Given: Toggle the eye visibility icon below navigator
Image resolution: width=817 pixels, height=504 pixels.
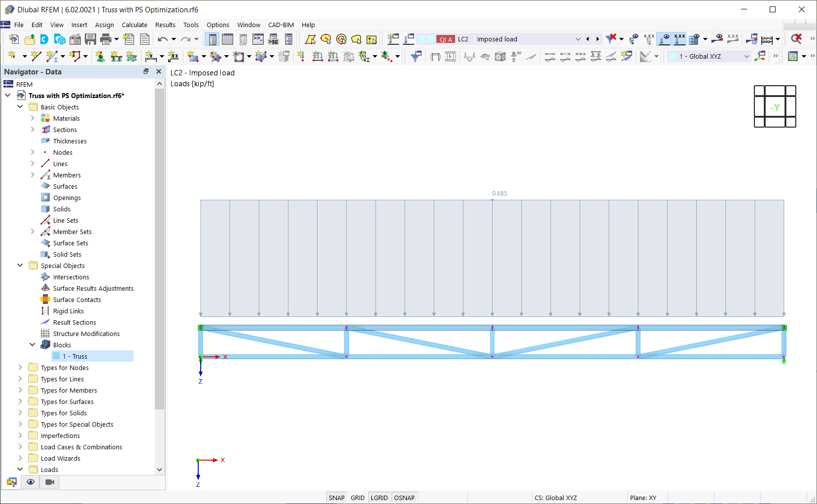Looking at the screenshot, I should 30,482.
